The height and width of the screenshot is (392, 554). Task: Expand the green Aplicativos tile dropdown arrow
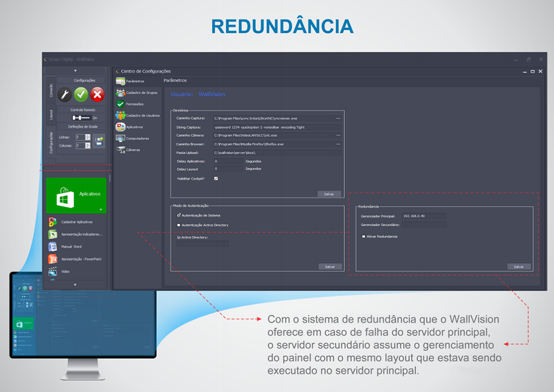pyautogui.click(x=101, y=209)
